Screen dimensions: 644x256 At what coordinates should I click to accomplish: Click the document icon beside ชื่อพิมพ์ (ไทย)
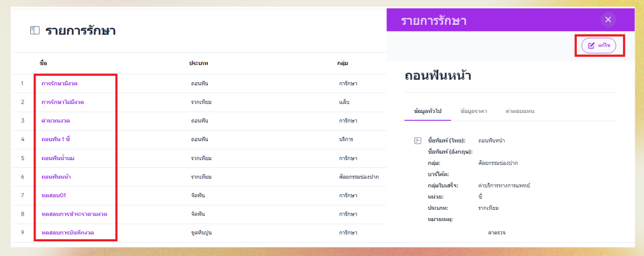(417, 141)
